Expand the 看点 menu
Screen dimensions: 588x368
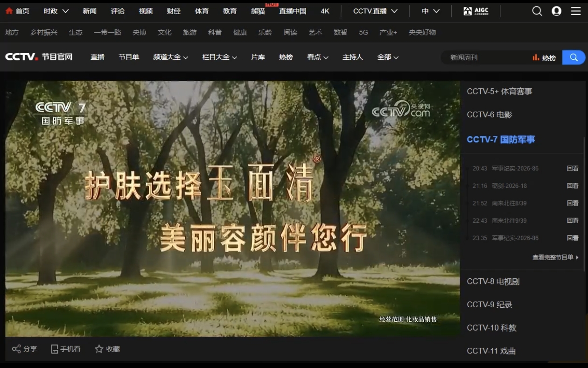coord(318,57)
